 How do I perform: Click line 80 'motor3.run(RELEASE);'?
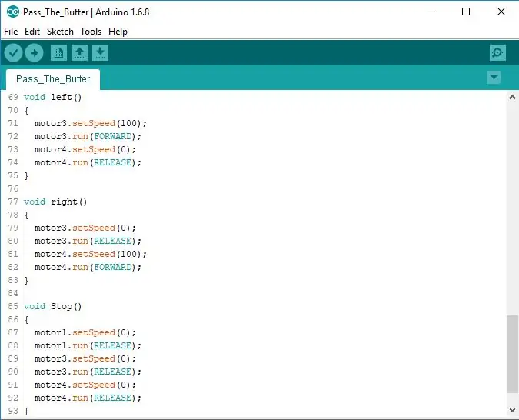tap(88, 241)
